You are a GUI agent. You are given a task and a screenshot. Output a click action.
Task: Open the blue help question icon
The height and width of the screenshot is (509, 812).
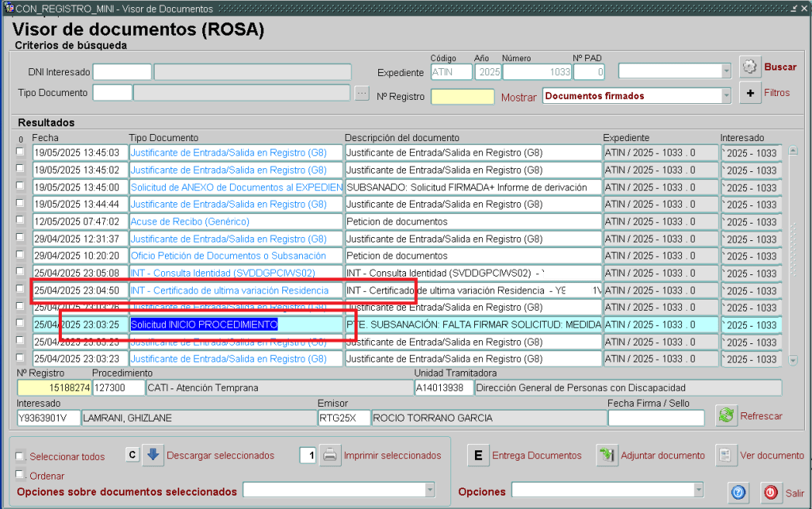click(738, 492)
